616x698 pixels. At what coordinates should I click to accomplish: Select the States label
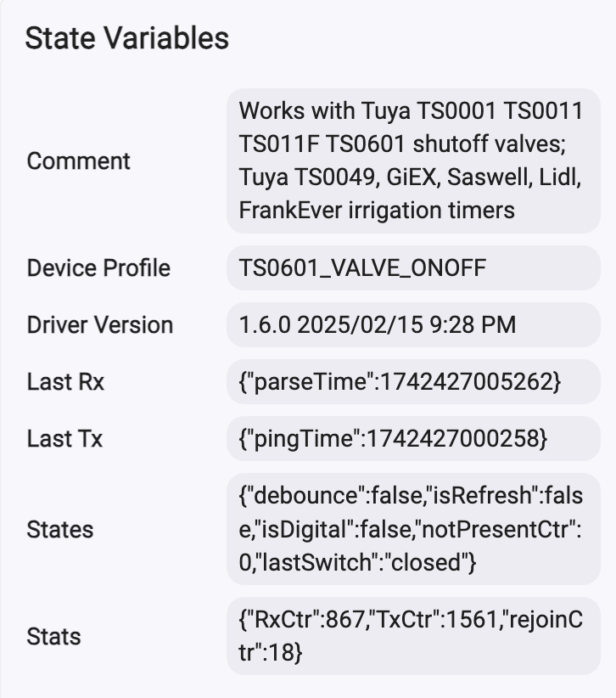(60, 529)
